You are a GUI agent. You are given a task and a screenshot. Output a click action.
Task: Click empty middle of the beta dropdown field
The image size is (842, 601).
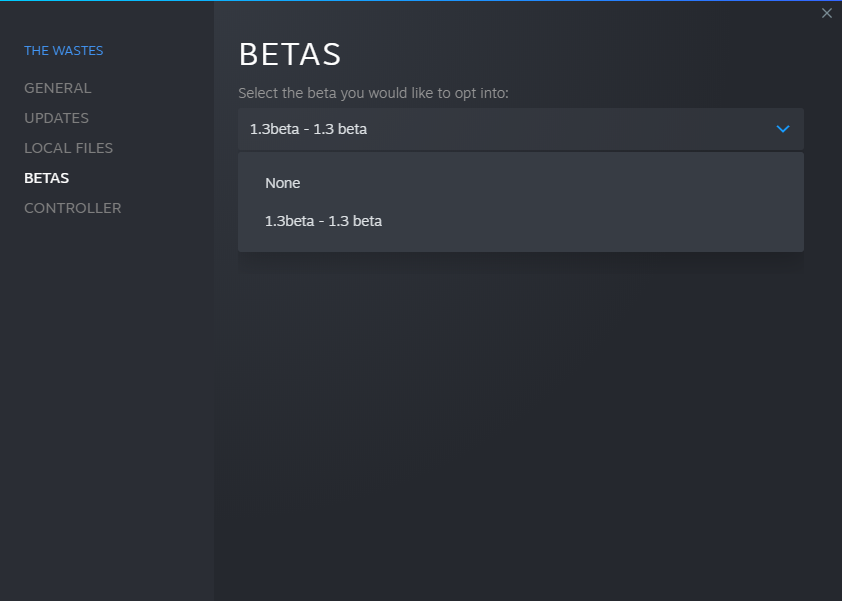560,129
